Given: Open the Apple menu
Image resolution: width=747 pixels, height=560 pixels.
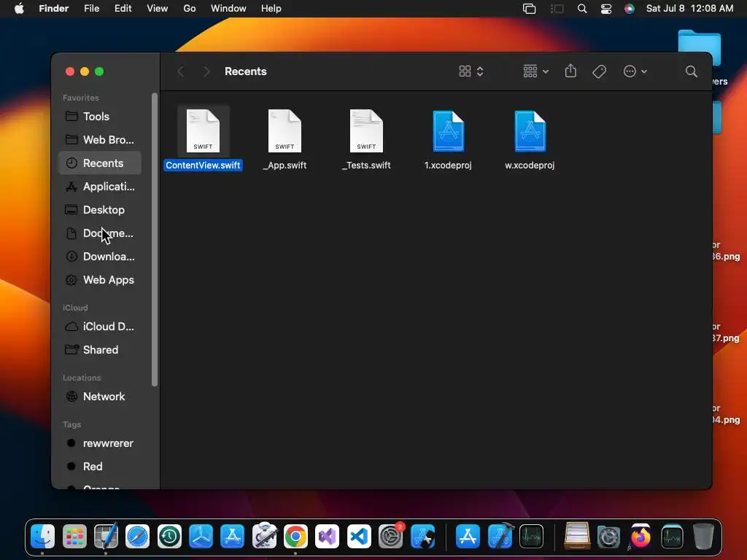Looking at the screenshot, I should pos(19,8).
